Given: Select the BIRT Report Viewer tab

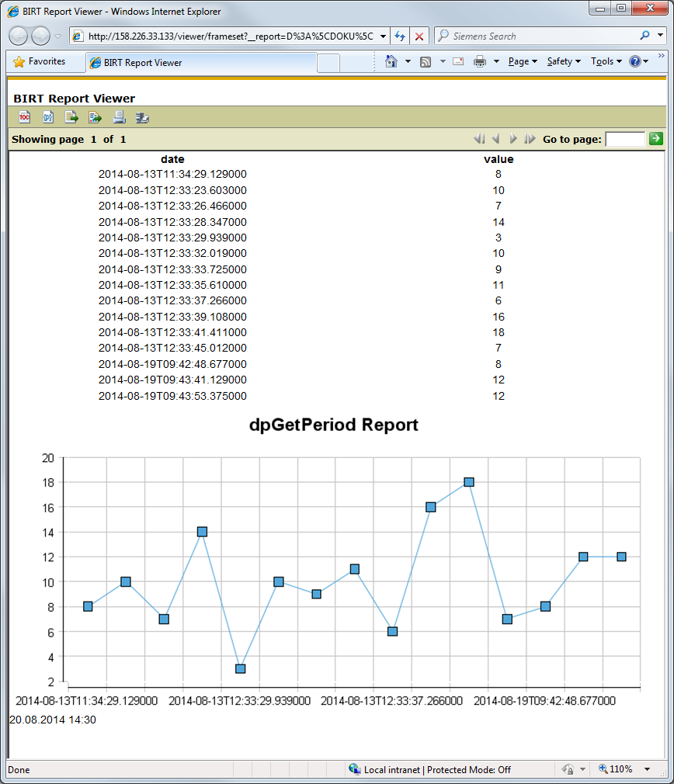Looking at the screenshot, I should click(x=202, y=63).
